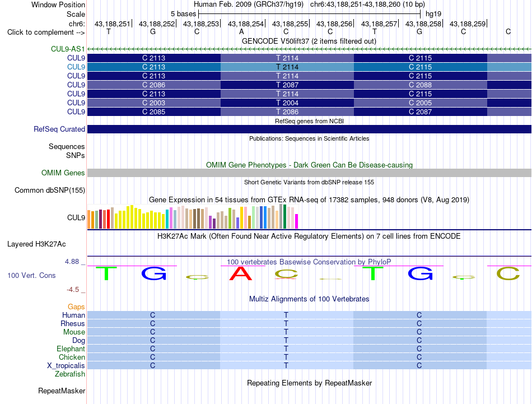Image resolution: width=532 pixels, height=404 pixels.
Task: Click the '5 bases' scale bar label
Action: click(184, 14)
